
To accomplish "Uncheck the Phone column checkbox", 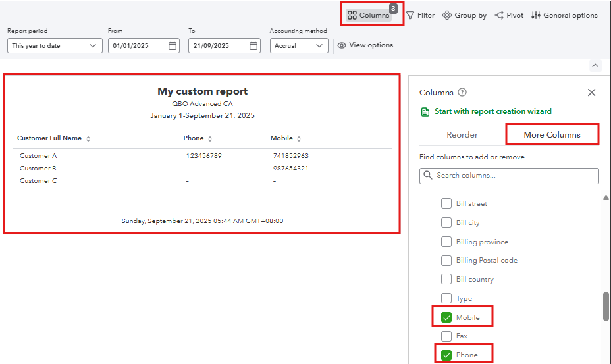I will point(446,355).
